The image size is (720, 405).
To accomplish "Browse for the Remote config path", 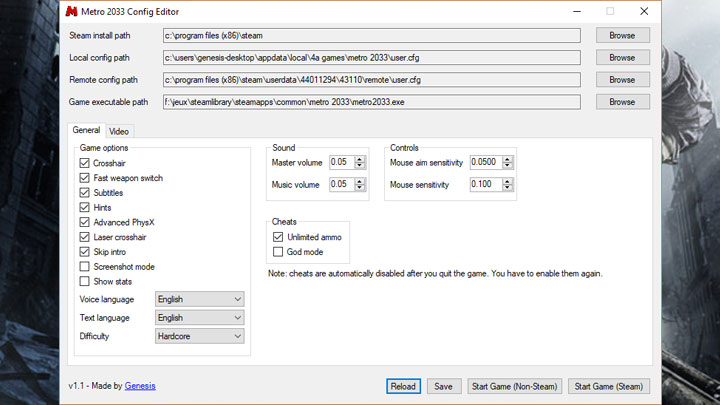I will [x=622, y=79].
